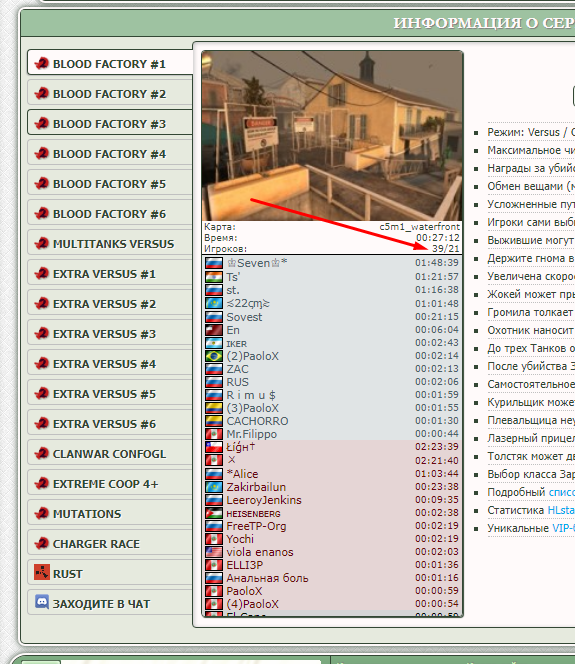The width and height of the screenshot is (575, 664).
Task: Open the RUST server entry
Action: 111,573
